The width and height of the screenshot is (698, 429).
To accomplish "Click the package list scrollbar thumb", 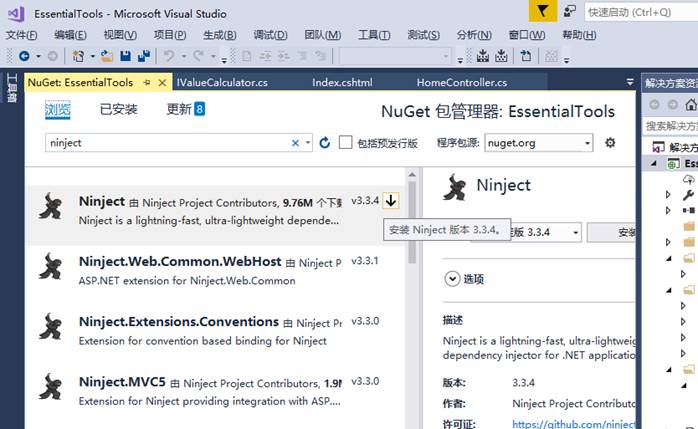I will pos(412,222).
